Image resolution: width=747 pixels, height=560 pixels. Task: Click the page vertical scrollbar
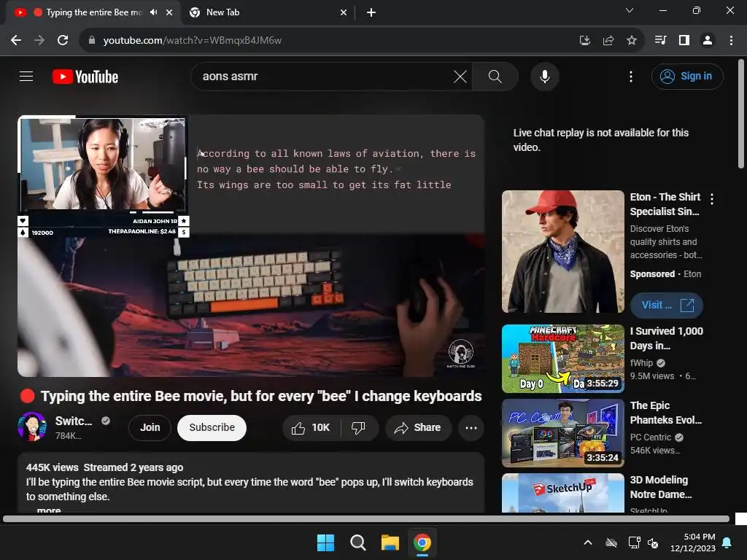pos(741,114)
